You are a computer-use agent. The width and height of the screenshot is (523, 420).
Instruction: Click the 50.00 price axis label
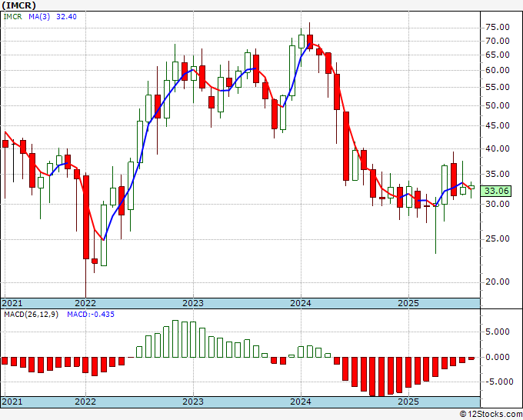498,105
